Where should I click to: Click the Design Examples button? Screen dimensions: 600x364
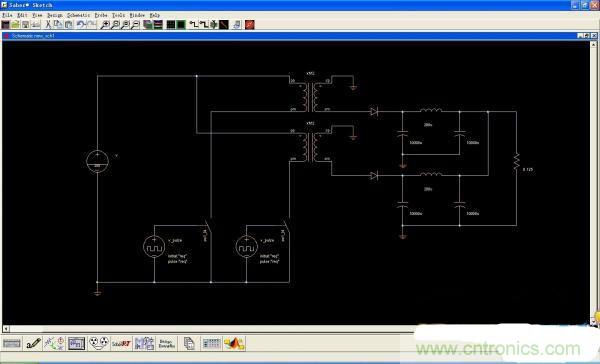point(167,344)
